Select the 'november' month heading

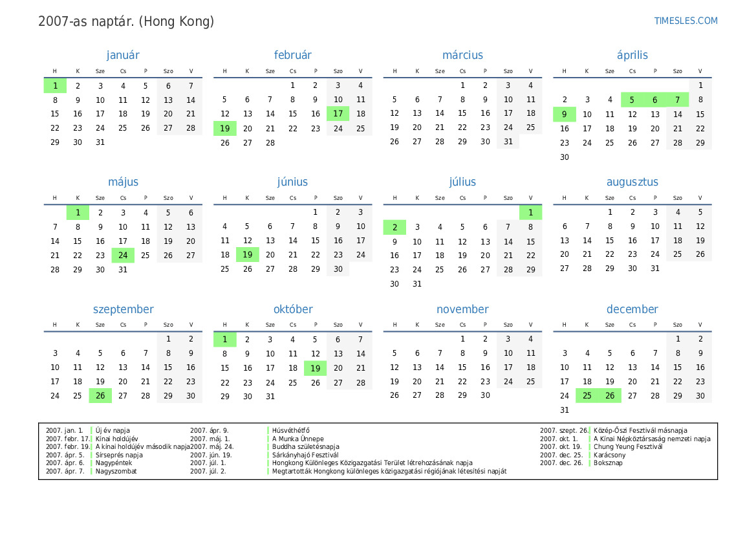click(463, 309)
